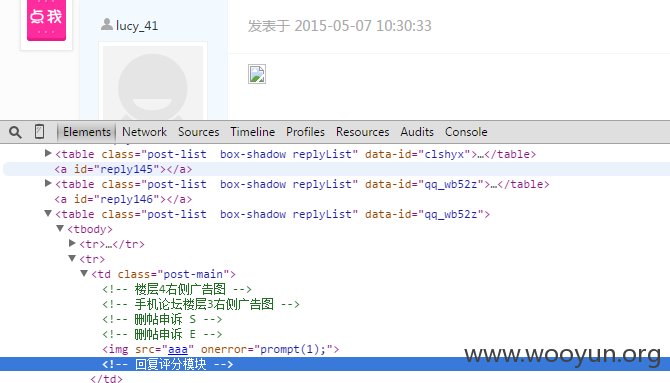
Task: Click the post date 发表于 2015-05-07 10:30:33
Action: pyautogui.click(x=340, y=26)
